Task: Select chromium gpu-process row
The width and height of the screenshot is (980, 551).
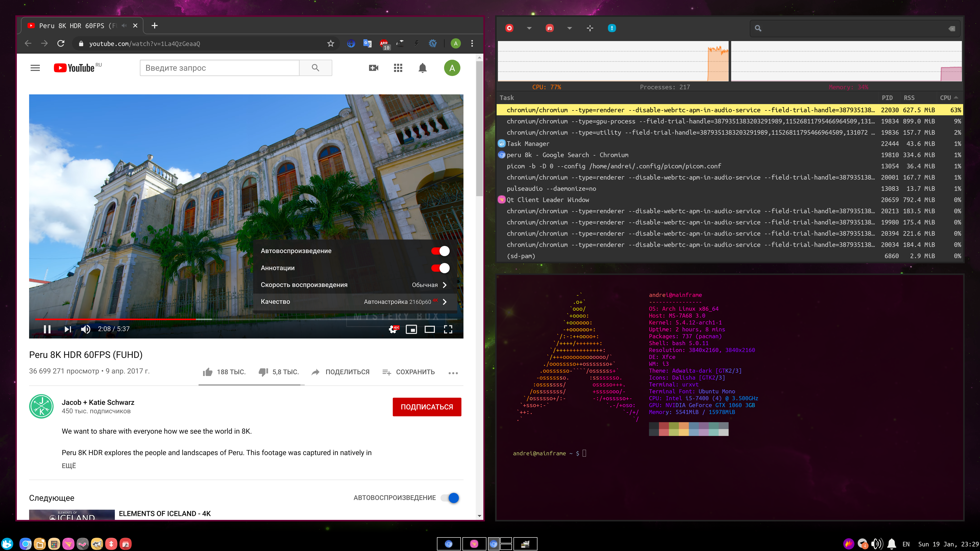Action: coord(730,121)
